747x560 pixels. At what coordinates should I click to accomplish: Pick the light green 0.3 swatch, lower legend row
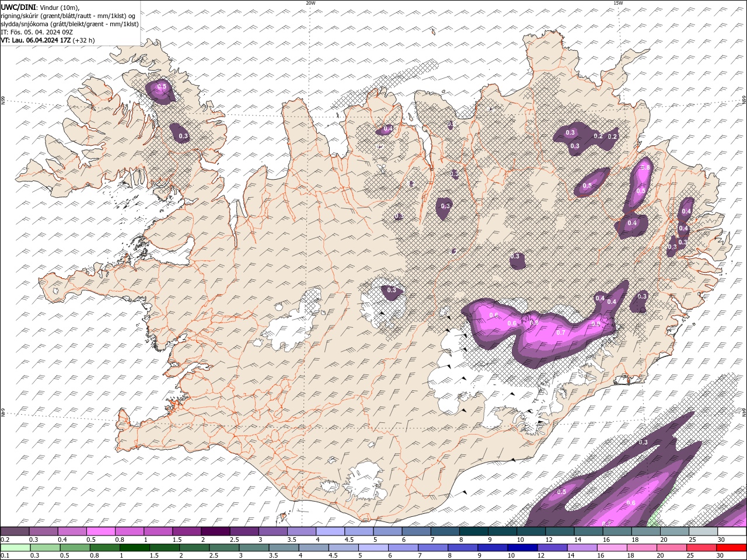[46, 548]
